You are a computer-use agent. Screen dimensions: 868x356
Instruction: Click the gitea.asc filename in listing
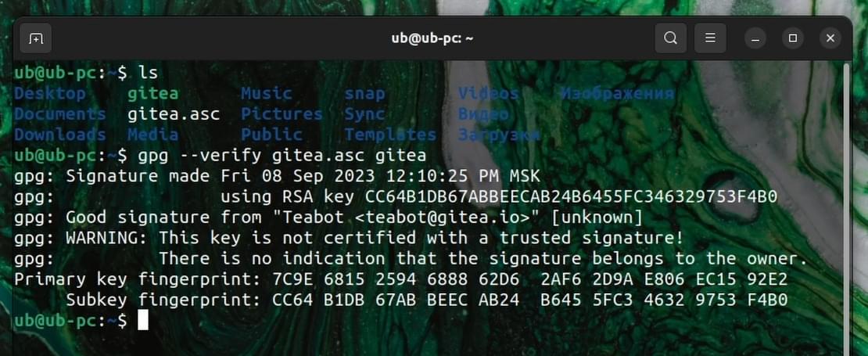174,114
